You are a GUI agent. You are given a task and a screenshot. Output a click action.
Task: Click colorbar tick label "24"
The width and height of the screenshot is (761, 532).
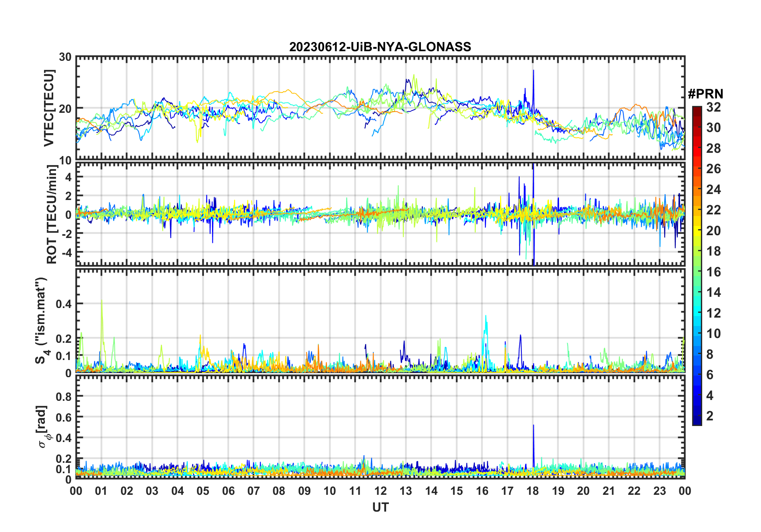pyautogui.click(x=713, y=190)
